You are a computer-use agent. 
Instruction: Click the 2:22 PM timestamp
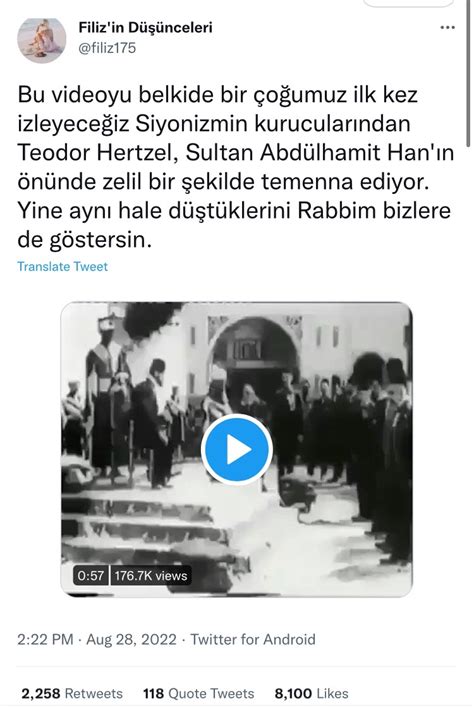coord(45,639)
